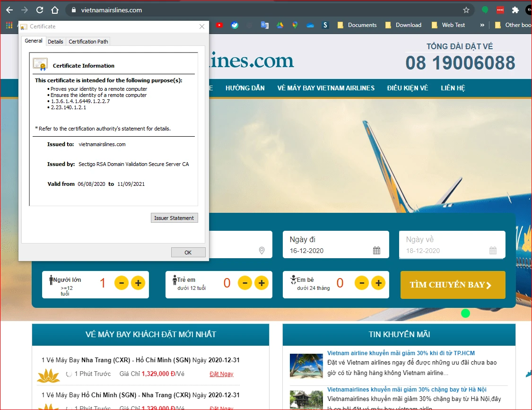Open the Extensions puzzle piece menu
Image resolution: width=532 pixels, height=410 pixels.
click(515, 10)
